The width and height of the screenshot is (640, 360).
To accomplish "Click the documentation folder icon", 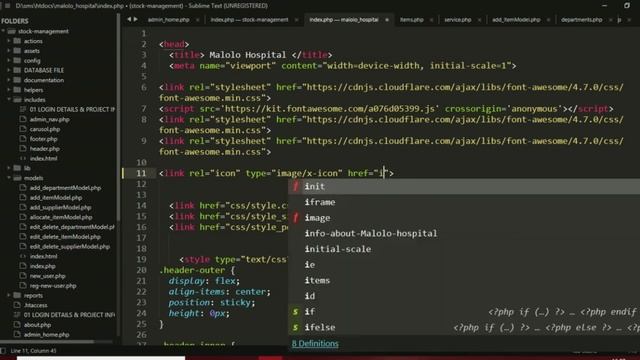I will point(17,80).
